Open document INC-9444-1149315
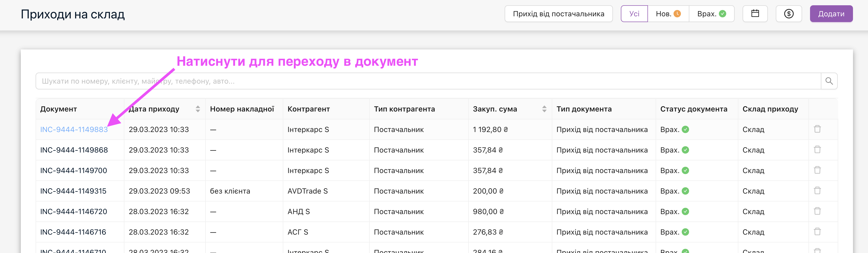868x253 pixels. point(73,191)
